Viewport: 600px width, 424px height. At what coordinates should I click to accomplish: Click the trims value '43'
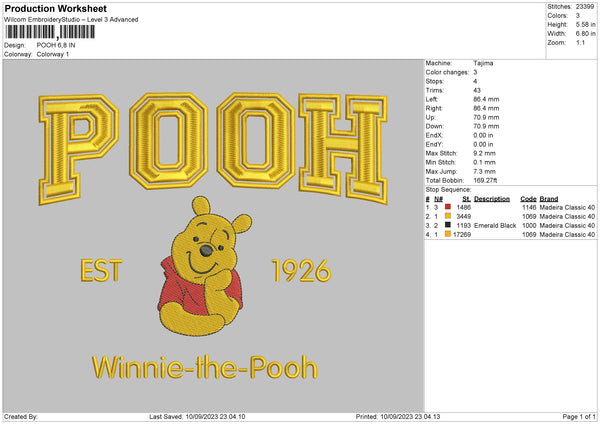[x=477, y=90]
